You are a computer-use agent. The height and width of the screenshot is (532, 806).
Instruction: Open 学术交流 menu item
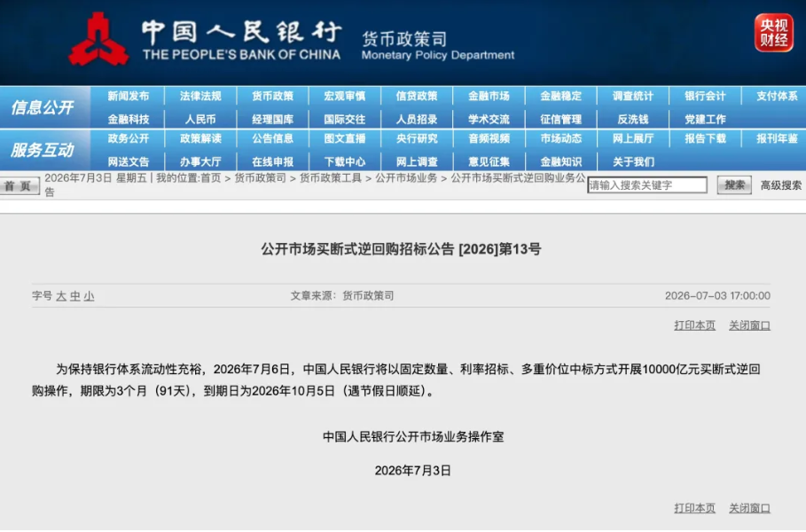click(489, 119)
